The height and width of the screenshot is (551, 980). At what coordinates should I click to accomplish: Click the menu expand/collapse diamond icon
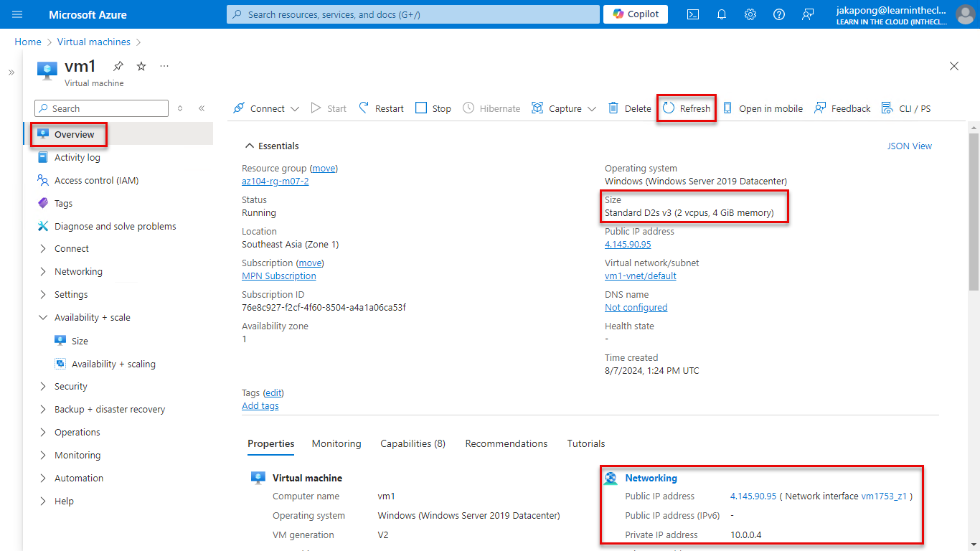(x=180, y=108)
